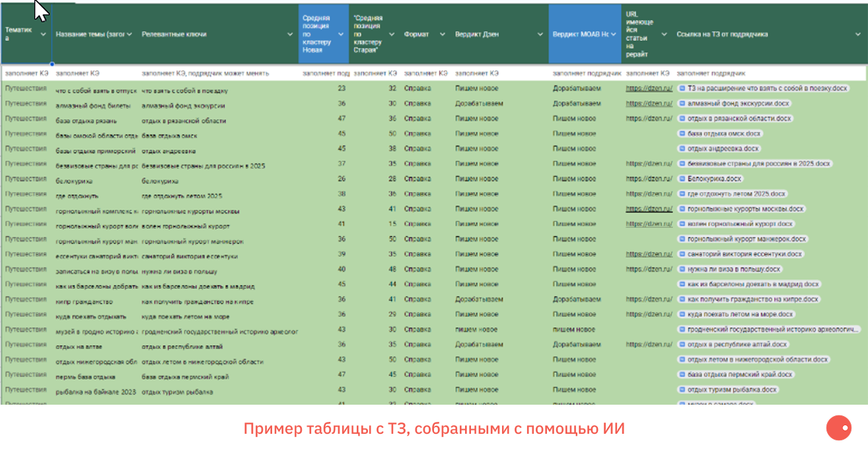This screenshot has height=449, width=868.
Task: Open the Релевантные ключи filter arrow
Action: pyautogui.click(x=290, y=34)
